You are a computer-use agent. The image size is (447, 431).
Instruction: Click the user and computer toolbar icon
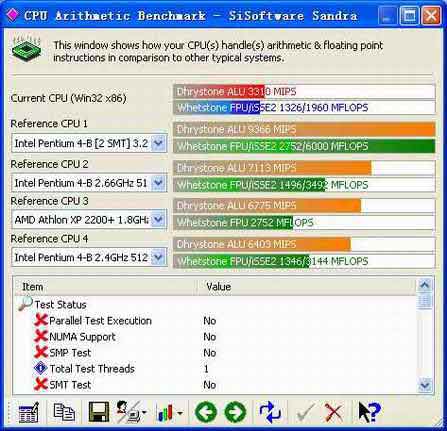[131, 412]
